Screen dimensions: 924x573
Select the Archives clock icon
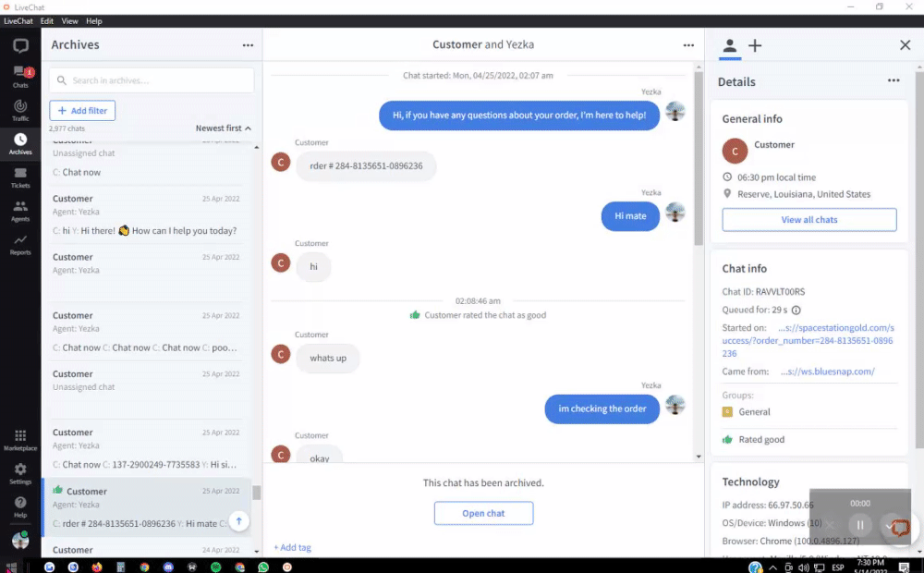click(20, 140)
